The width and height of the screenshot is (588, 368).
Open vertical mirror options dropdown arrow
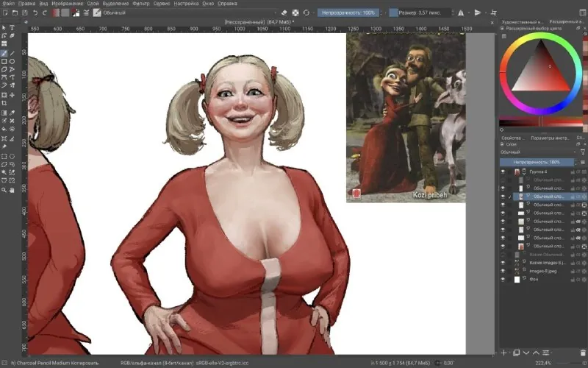point(485,13)
